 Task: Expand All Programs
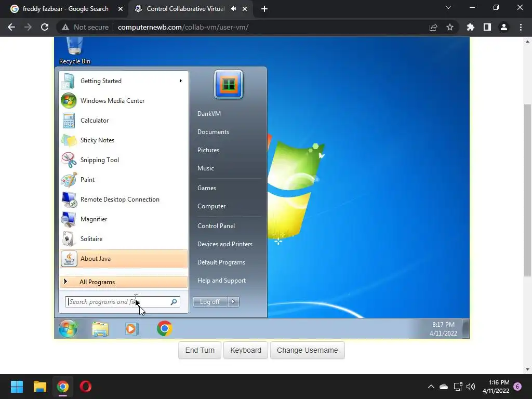pyautogui.click(x=124, y=282)
